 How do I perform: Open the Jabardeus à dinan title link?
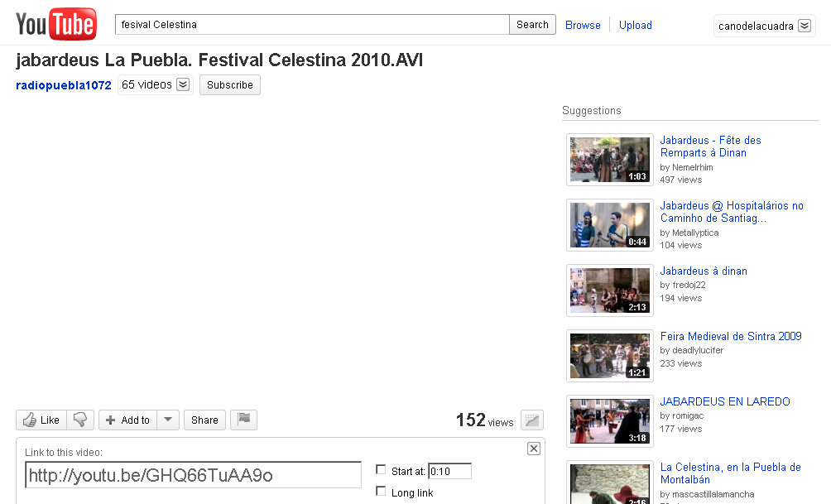coord(704,271)
